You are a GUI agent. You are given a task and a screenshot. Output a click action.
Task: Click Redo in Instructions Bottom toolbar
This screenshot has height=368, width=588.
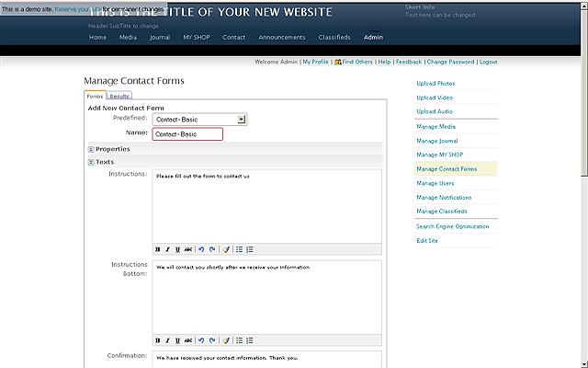(x=212, y=339)
